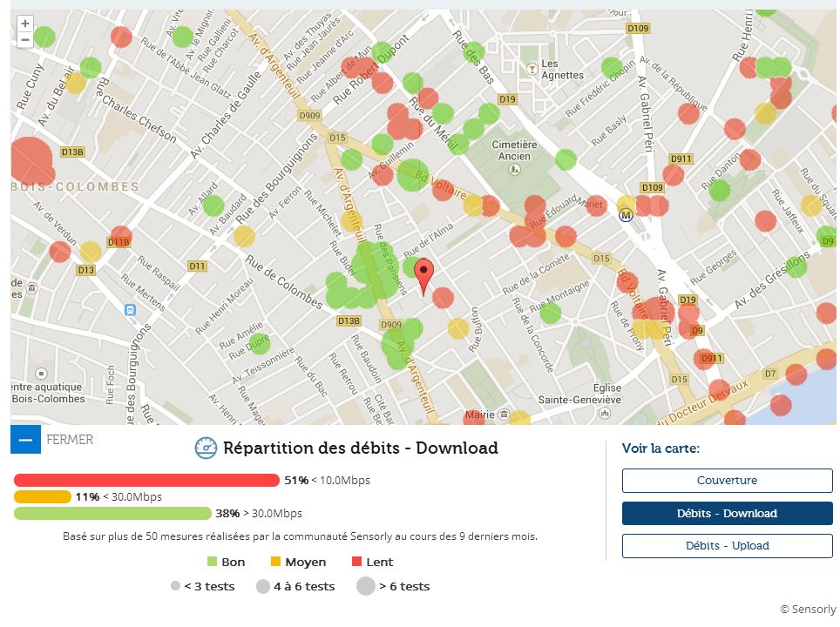Click the Les Agnettes cocktail bar icon
The height and width of the screenshot is (627, 840).
click(x=531, y=67)
